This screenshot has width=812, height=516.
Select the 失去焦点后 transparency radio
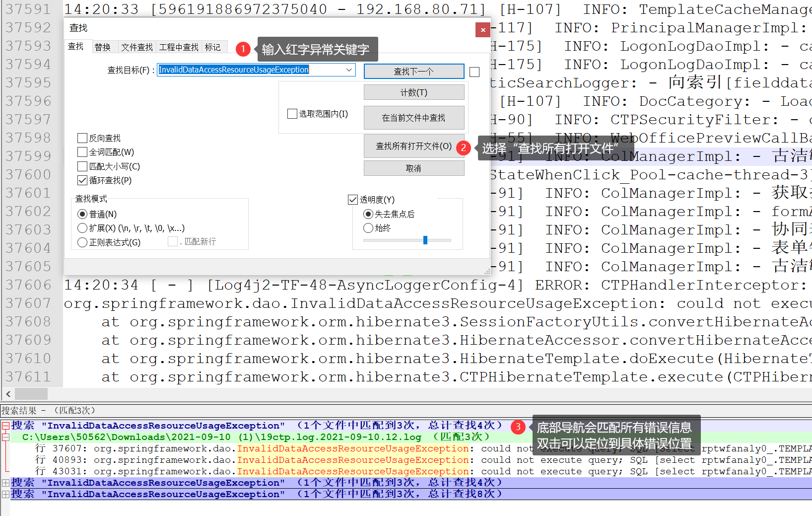pos(368,214)
